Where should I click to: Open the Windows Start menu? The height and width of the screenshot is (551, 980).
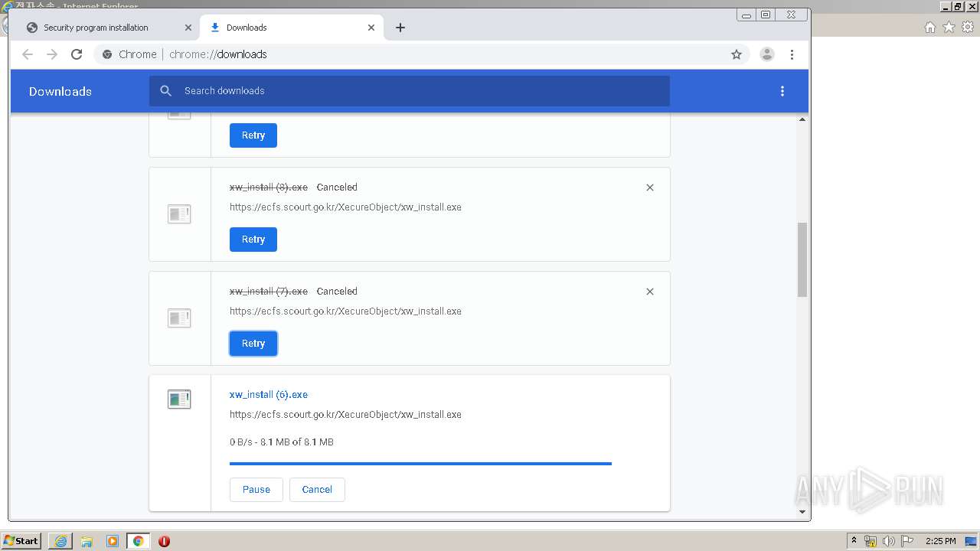coord(21,541)
